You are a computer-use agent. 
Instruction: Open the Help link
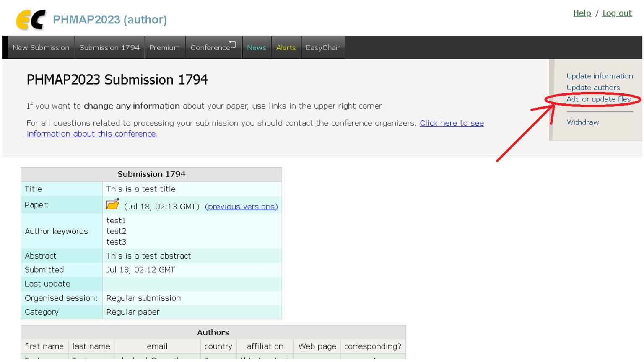pos(582,13)
